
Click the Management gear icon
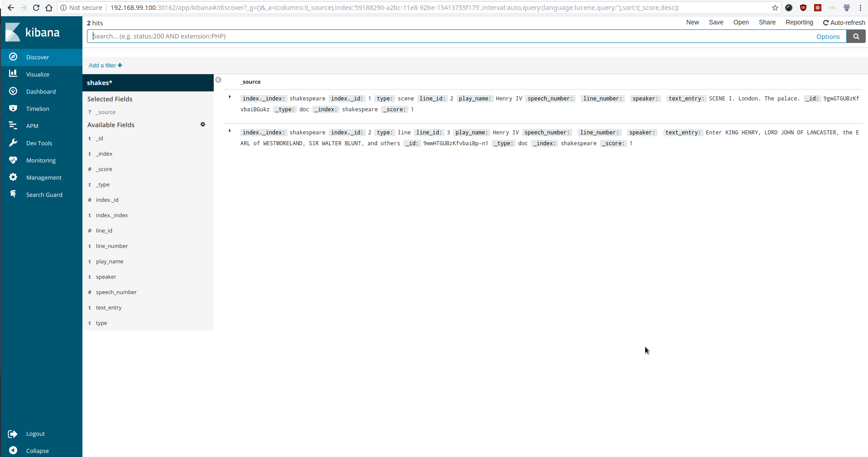point(13,177)
